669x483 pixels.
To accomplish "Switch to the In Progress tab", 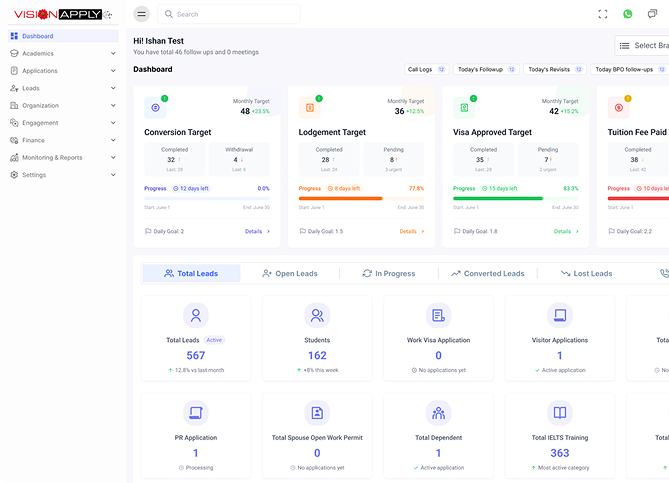I will coord(389,274).
